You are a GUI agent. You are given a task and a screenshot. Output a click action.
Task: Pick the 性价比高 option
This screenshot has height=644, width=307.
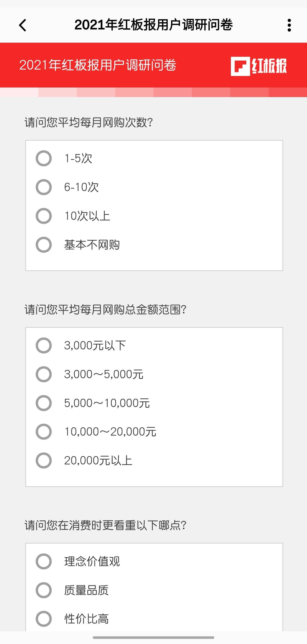click(x=44, y=619)
